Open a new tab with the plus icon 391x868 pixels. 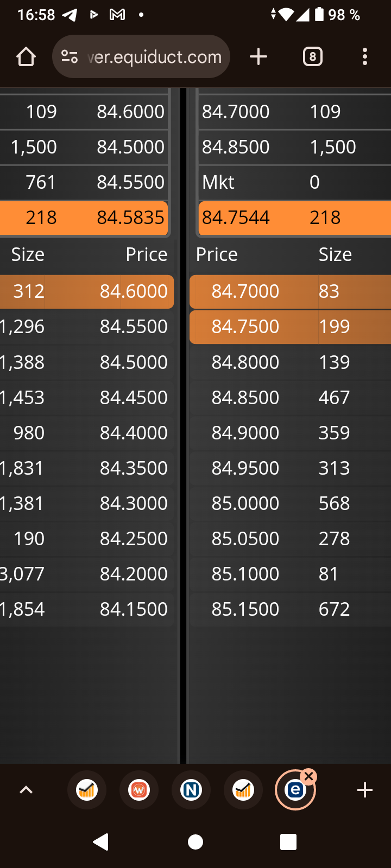click(x=258, y=56)
